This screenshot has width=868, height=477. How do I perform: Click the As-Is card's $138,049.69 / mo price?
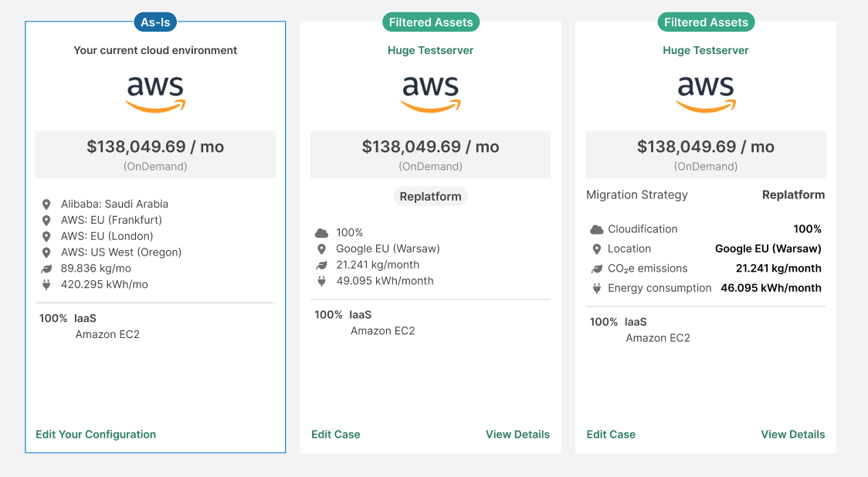[x=155, y=147]
